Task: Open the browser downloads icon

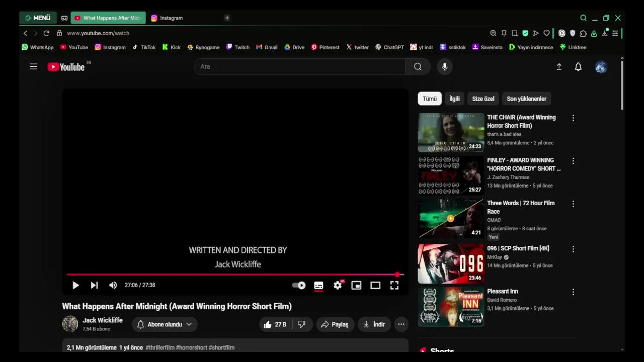Action: [x=605, y=33]
